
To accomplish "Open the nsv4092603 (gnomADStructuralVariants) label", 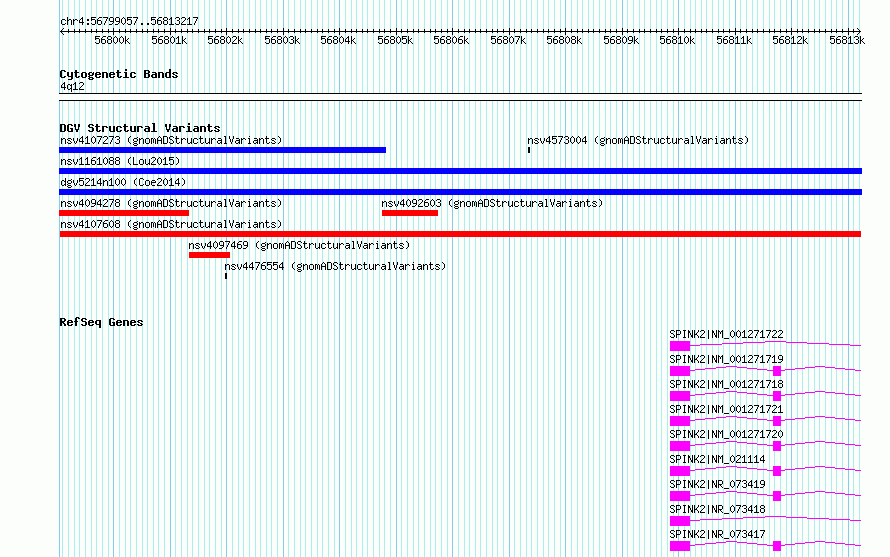I will pyautogui.click(x=492, y=203).
